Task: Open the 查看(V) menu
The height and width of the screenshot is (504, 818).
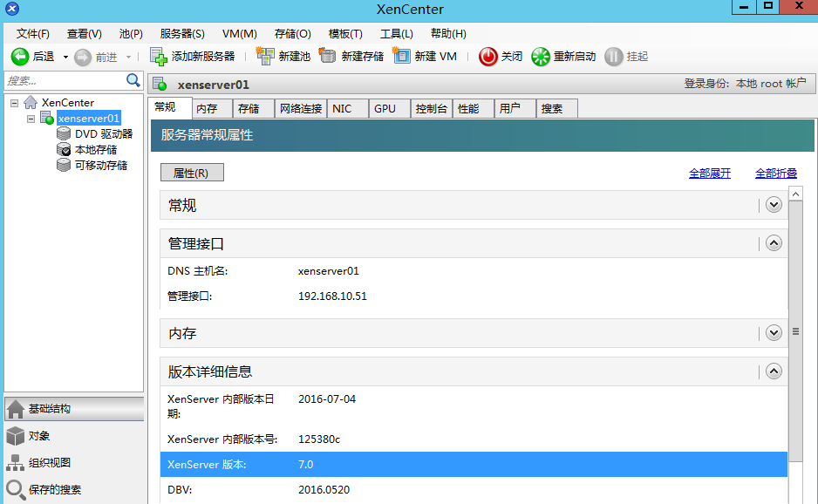Action: coord(84,34)
